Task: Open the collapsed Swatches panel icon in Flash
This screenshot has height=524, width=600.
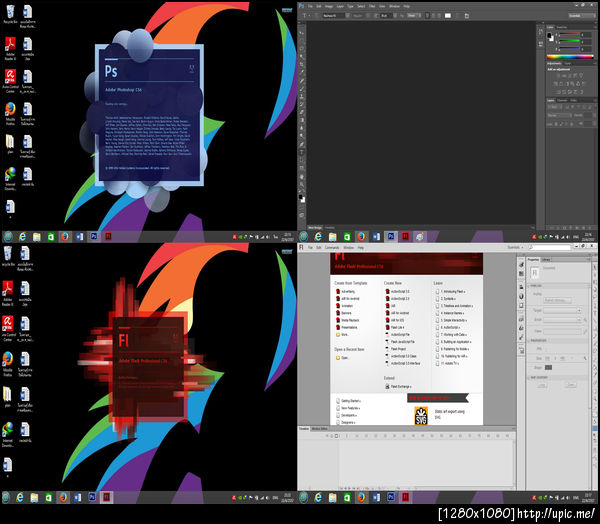Action: pos(521,274)
